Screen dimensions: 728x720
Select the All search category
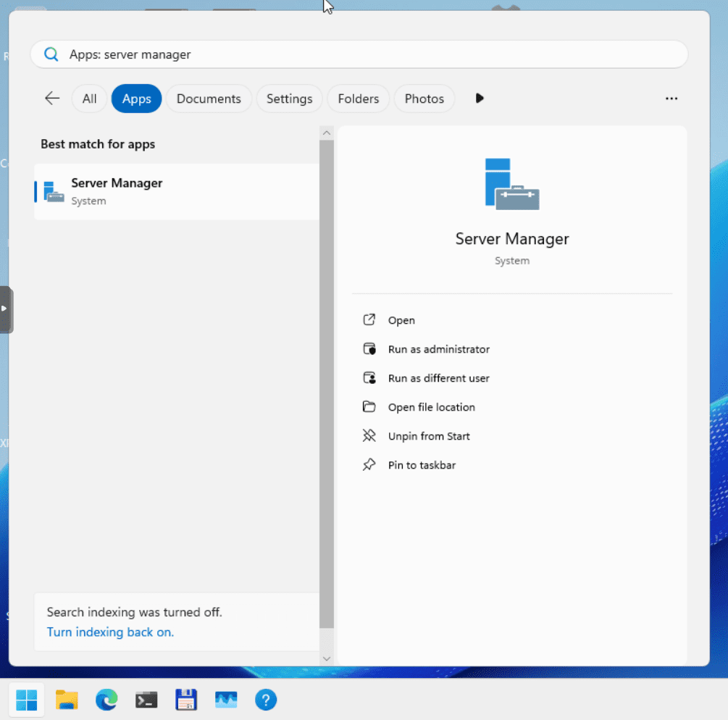point(88,99)
